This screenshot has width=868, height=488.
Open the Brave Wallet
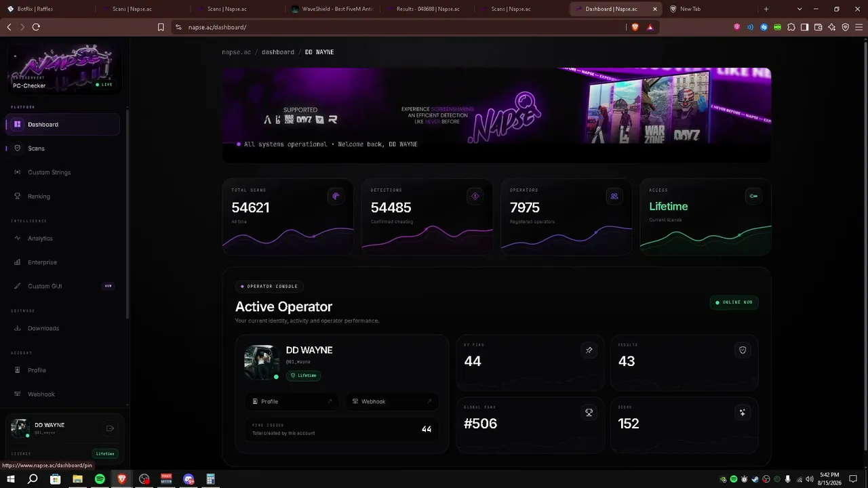pos(818,27)
